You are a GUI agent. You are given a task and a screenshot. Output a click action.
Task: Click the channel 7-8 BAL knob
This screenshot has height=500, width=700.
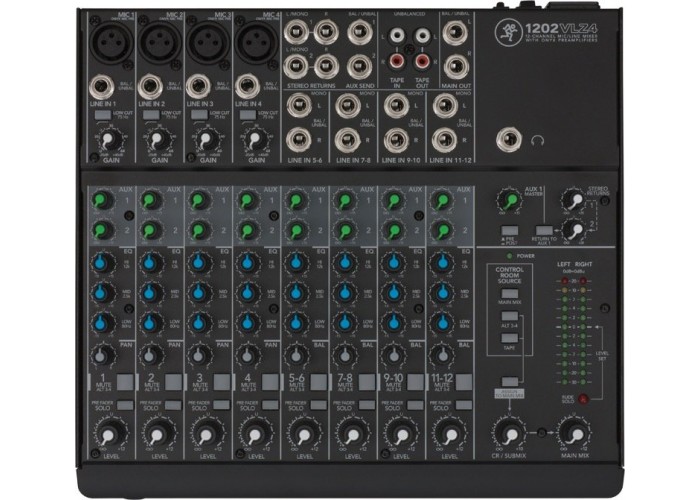click(344, 356)
